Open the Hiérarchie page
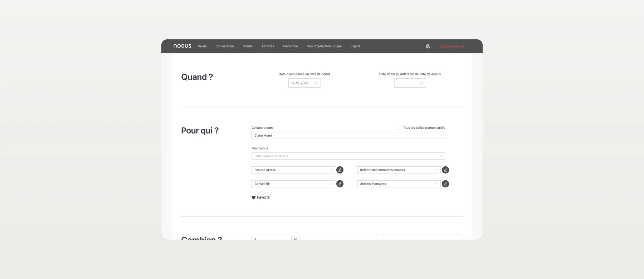 pos(290,46)
